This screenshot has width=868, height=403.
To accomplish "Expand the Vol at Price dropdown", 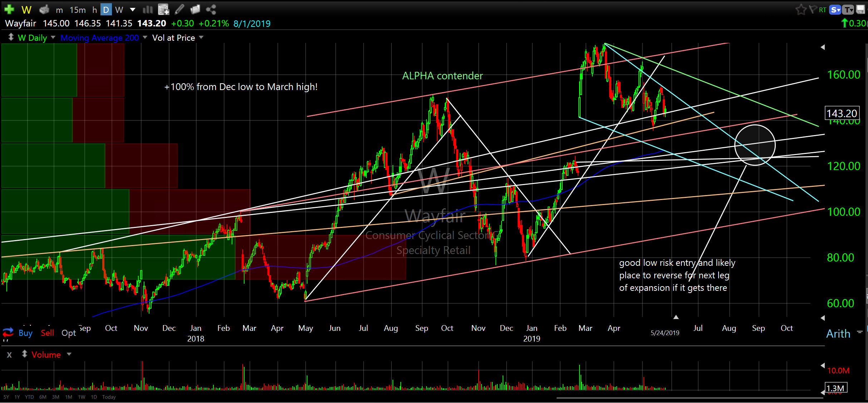I will 201,37.
